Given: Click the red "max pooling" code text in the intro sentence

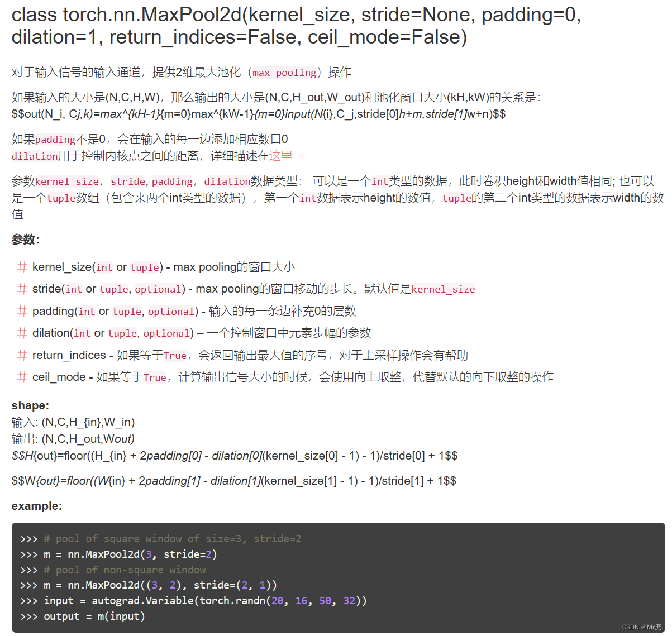Looking at the screenshot, I should click(x=284, y=73).
